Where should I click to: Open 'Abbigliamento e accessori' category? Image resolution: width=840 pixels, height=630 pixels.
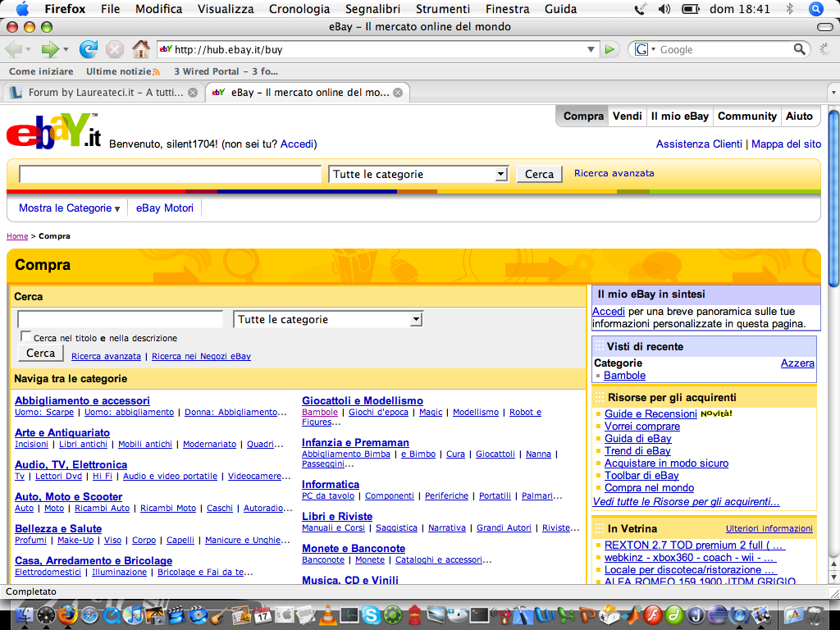[x=82, y=400]
